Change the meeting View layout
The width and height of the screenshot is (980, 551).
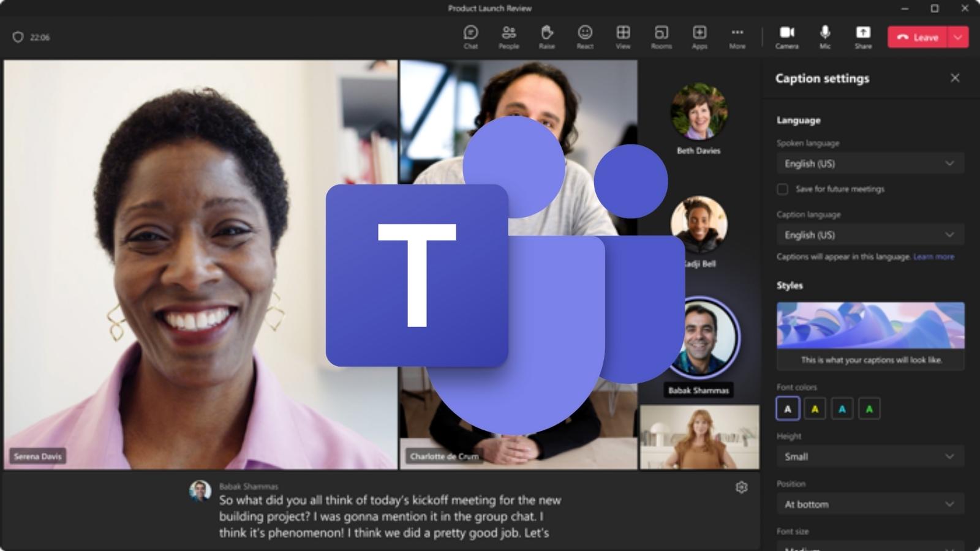pos(623,37)
